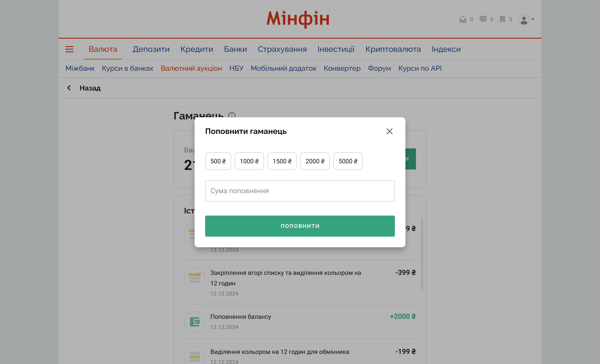This screenshot has height=364, width=600.
Task: Open the hamburger menu icon
Action: point(69,49)
